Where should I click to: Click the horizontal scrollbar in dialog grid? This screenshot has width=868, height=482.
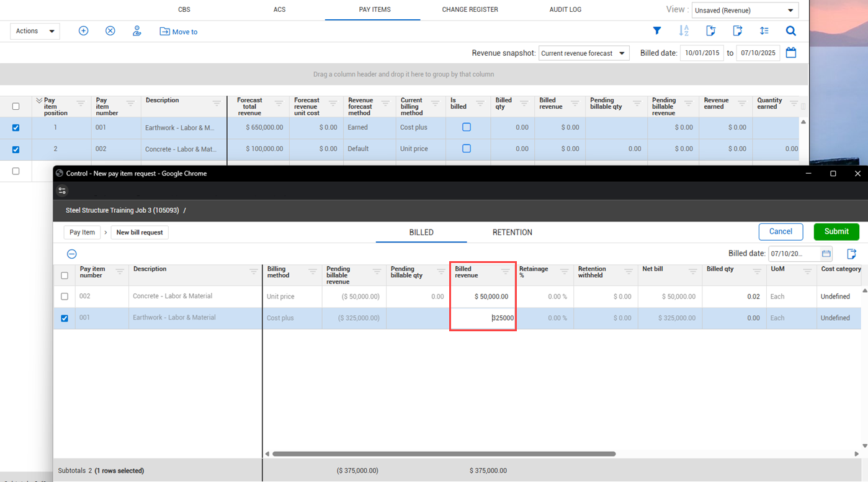[x=444, y=454]
